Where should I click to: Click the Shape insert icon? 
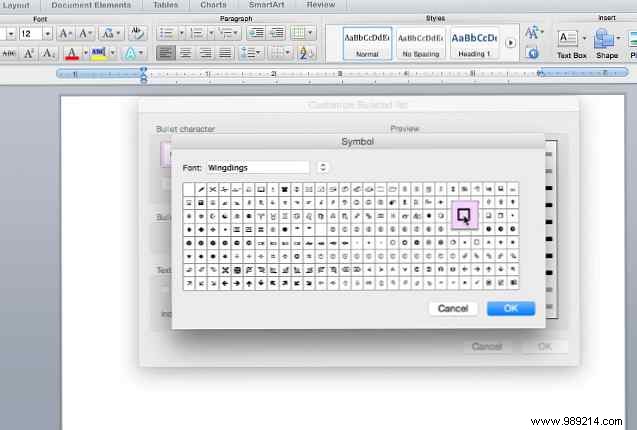604,39
